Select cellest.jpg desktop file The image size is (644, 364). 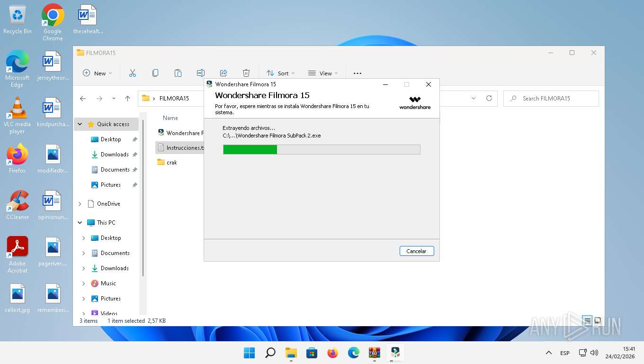click(x=17, y=298)
